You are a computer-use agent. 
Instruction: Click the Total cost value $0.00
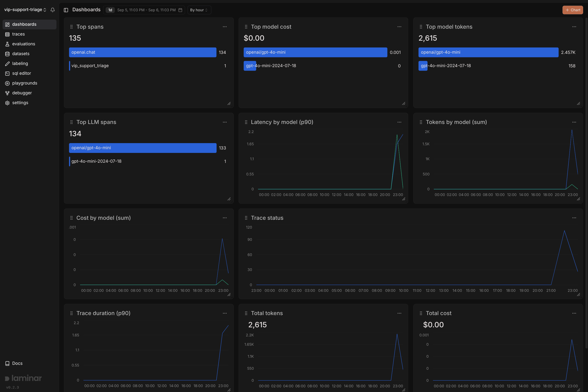coord(433,325)
